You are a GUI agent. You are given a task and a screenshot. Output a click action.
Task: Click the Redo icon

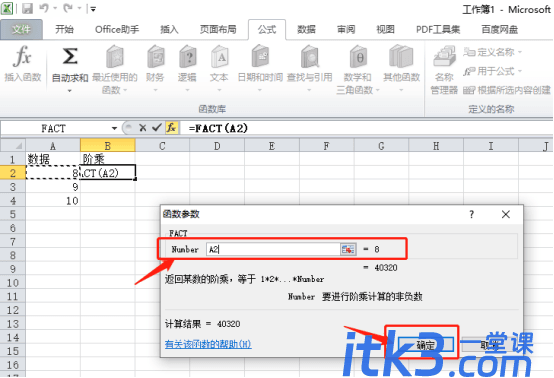68,8
